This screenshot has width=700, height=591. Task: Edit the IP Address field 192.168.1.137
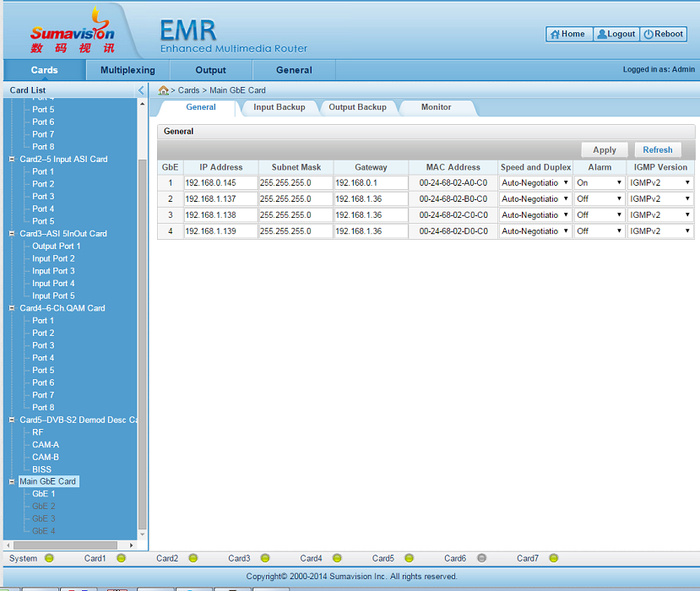pos(221,198)
